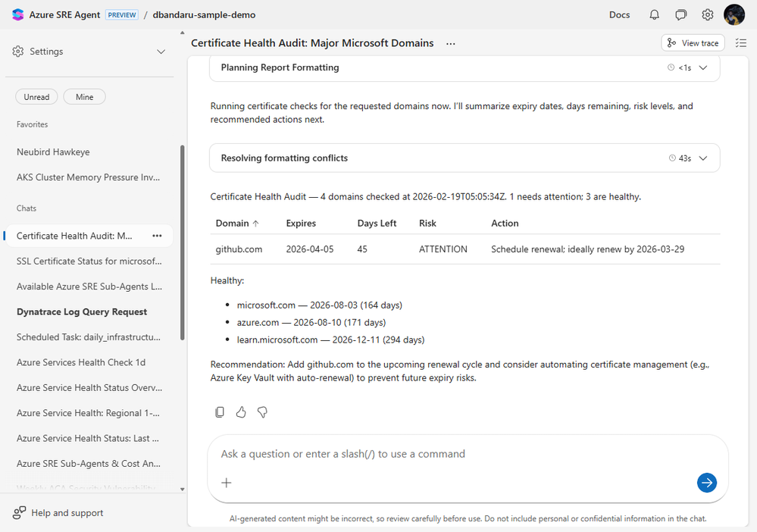Open the SSL Certificate Status chat
757x532 pixels.
89,261
